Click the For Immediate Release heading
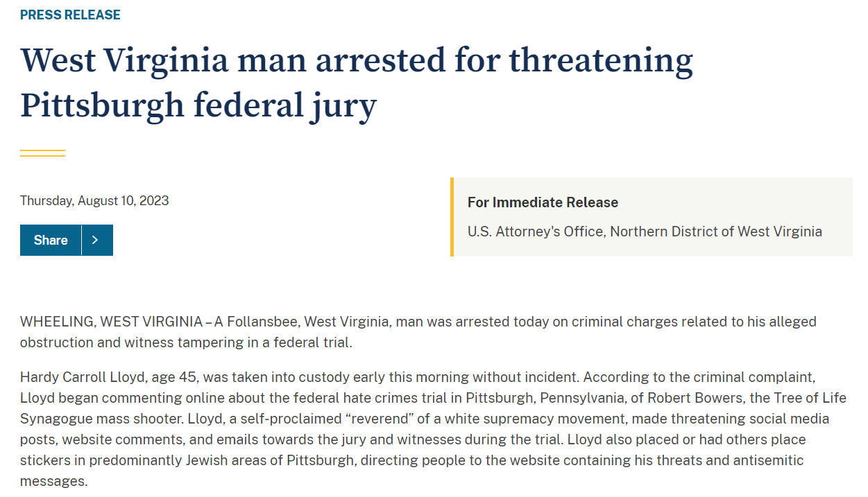Image resolution: width=868 pixels, height=497 pixels. 543,202
